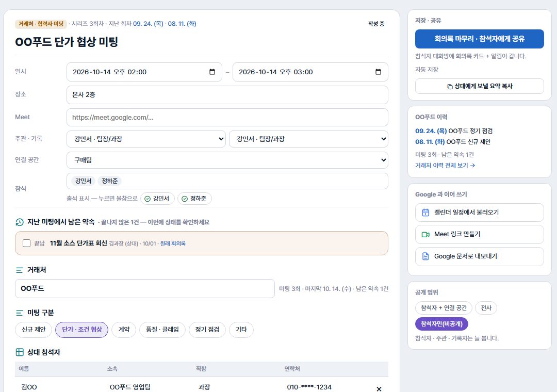Click list icon beside 미팅 구분 heading
557x392 pixels.
pos(20,313)
